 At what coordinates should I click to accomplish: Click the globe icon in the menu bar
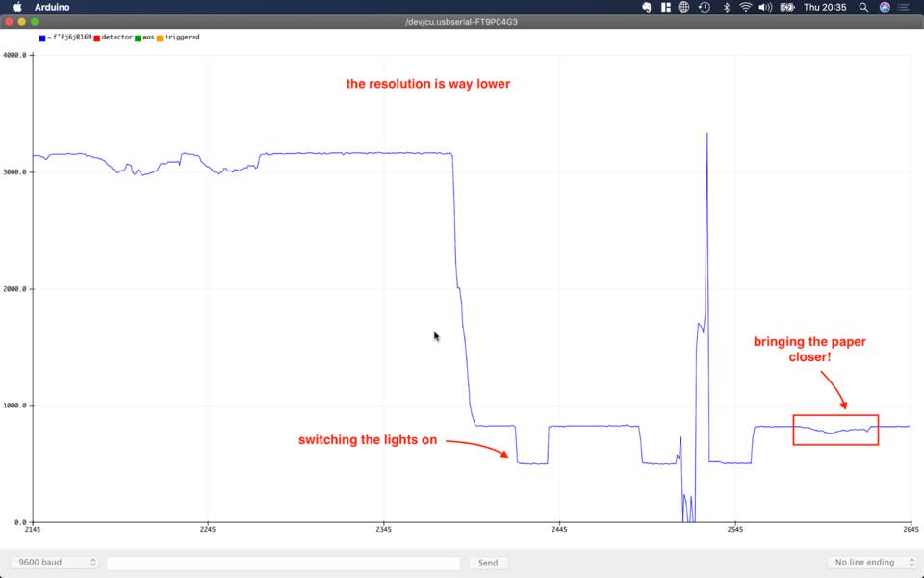tap(683, 7)
